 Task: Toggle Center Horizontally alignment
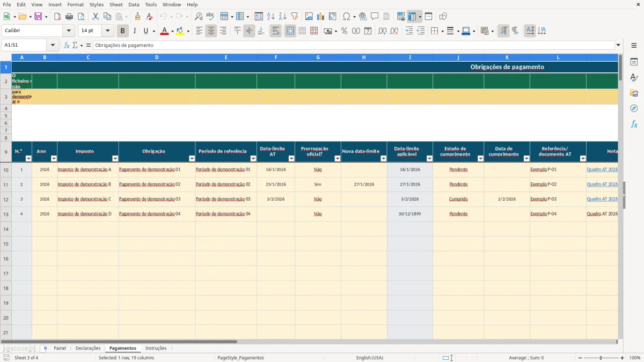click(211, 31)
